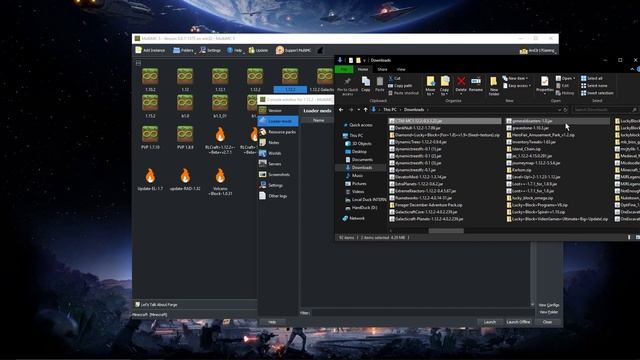Select the update RAD 1.32 instance
Viewport: 640px width, 360px height.
[185, 180]
